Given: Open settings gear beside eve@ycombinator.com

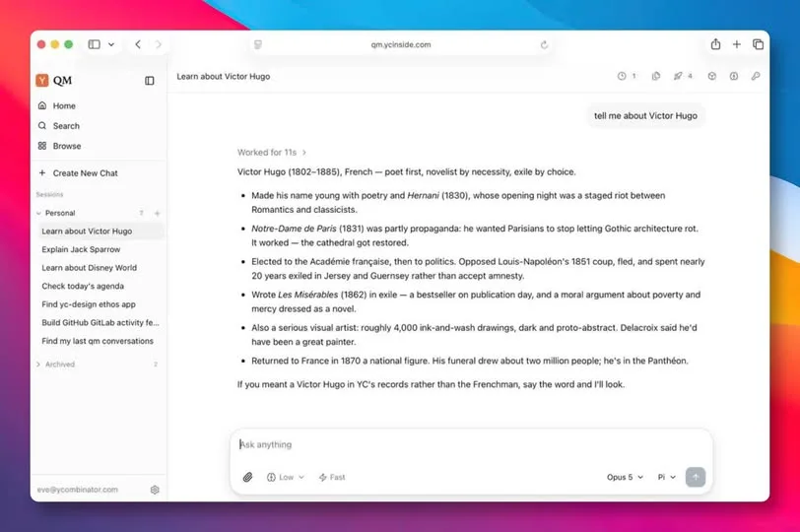Looking at the screenshot, I should point(155,490).
